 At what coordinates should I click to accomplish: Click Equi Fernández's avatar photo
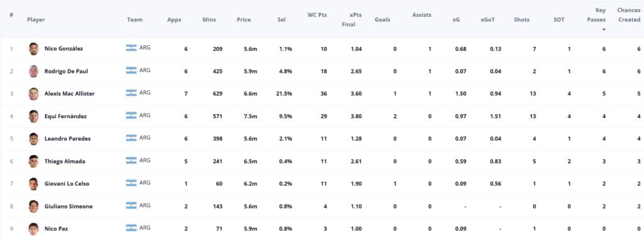[x=33, y=117]
